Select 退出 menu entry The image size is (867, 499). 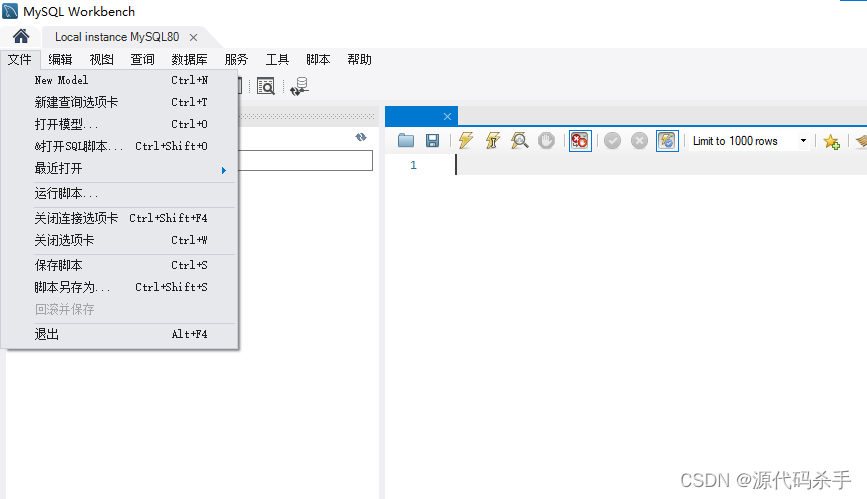coord(121,335)
